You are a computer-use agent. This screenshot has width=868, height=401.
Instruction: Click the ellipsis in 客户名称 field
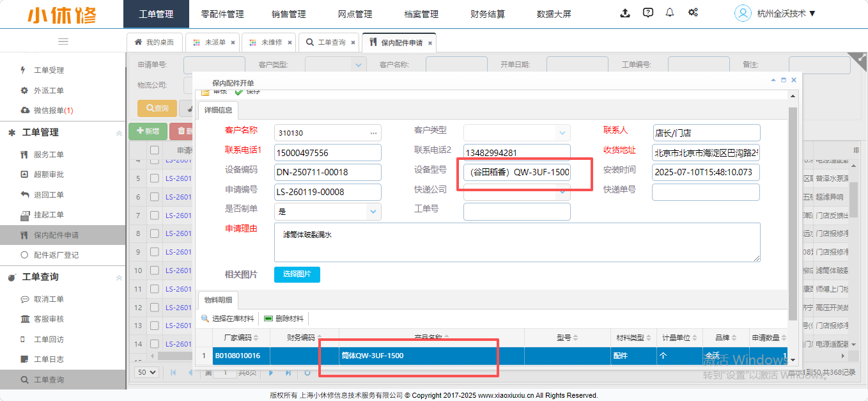[x=373, y=133]
